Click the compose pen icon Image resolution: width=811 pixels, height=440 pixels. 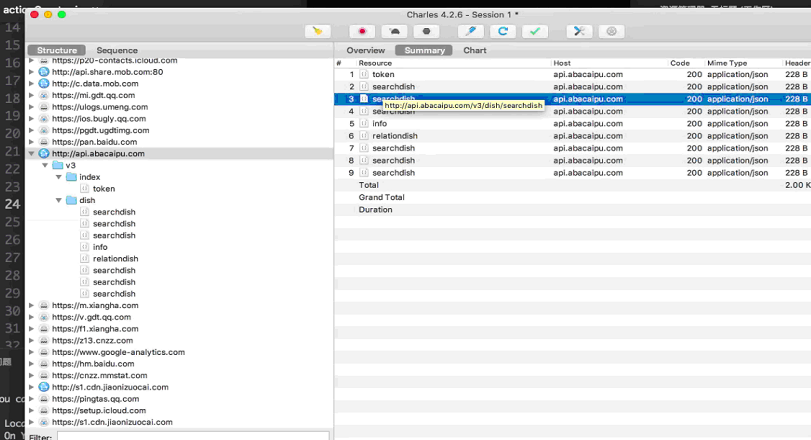pyautogui.click(x=471, y=32)
